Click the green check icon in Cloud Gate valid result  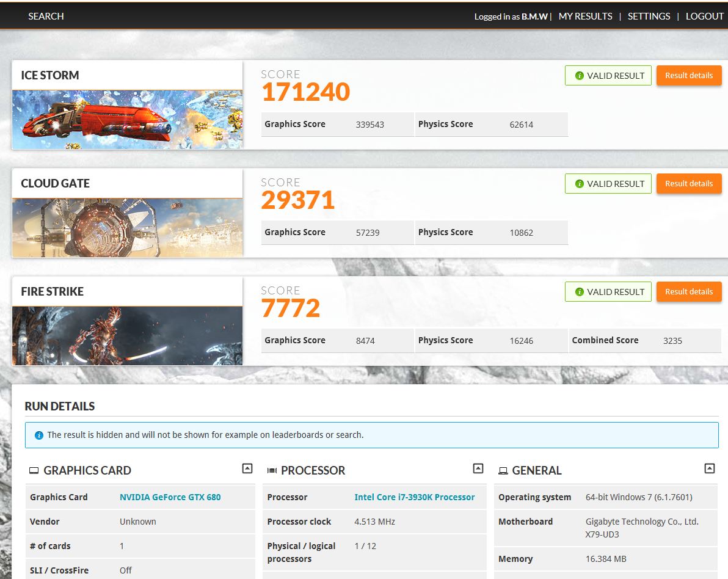click(x=580, y=184)
